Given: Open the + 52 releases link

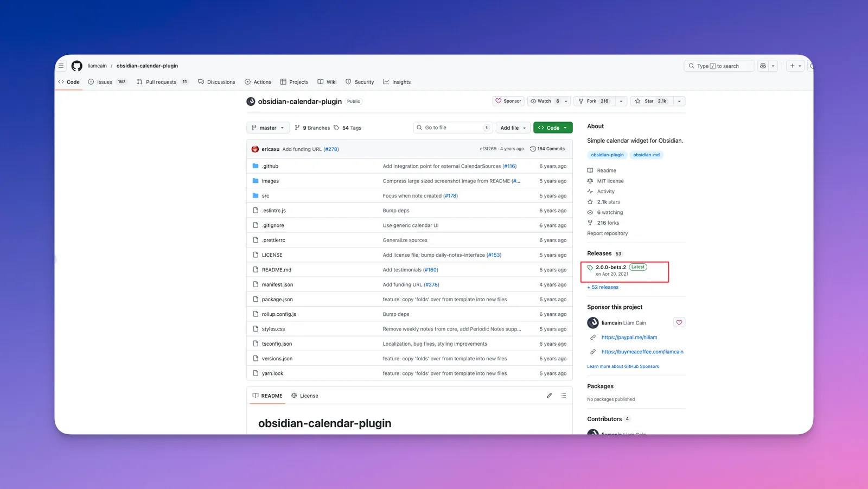Looking at the screenshot, I should [603, 287].
